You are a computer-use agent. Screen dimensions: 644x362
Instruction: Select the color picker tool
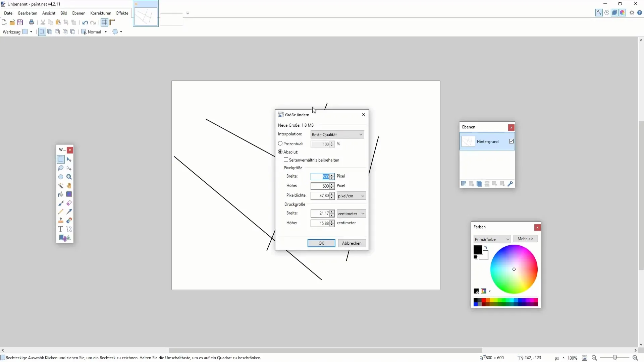69,212
